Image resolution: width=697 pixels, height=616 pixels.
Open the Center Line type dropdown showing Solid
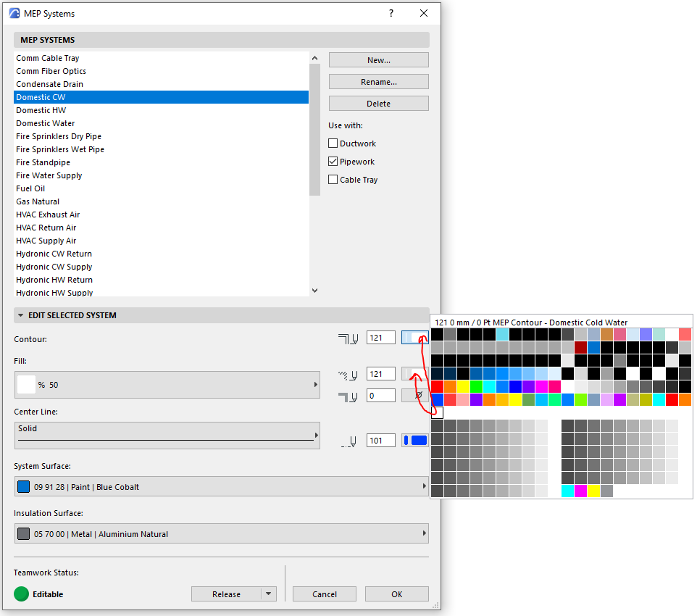[167, 436]
